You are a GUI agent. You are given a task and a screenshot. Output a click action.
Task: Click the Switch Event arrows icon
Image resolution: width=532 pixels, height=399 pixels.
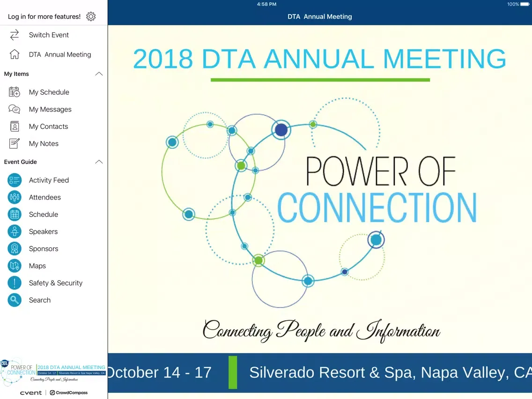click(15, 35)
